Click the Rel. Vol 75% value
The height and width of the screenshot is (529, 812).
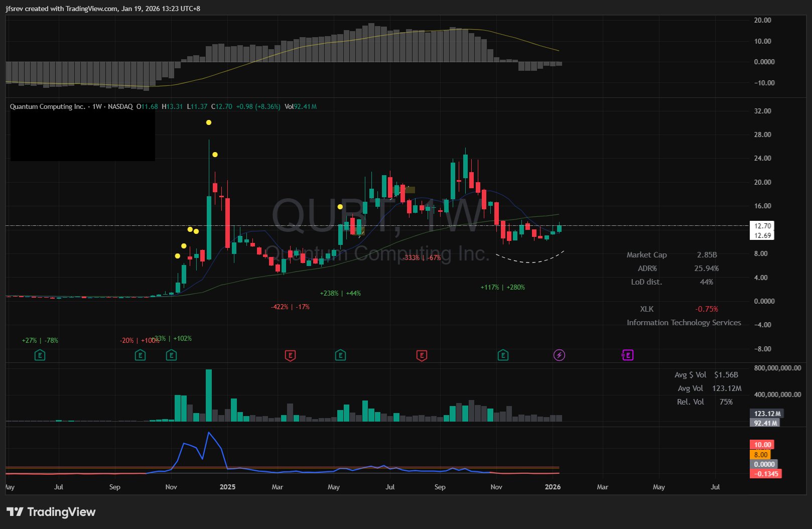coord(726,402)
